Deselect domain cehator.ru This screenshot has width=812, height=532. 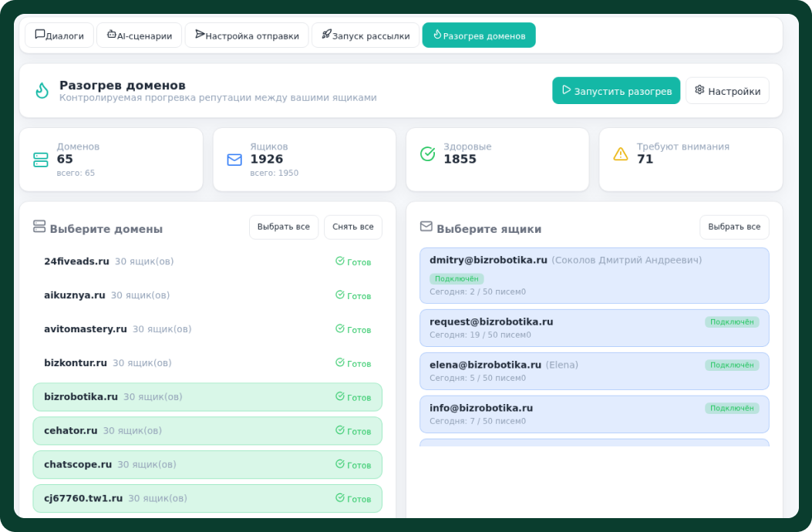point(207,430)
